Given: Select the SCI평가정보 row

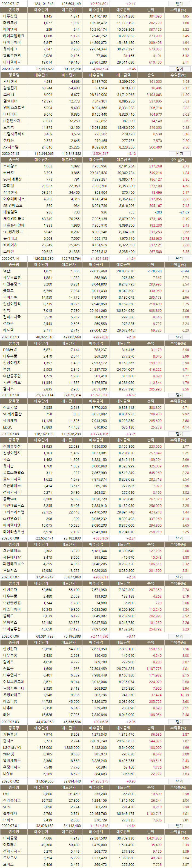Looking at the screenshot, I should point(96,232).
